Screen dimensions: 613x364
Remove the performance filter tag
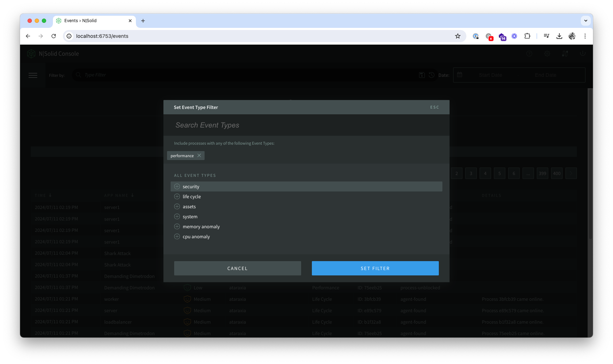[x=199, y=155]
